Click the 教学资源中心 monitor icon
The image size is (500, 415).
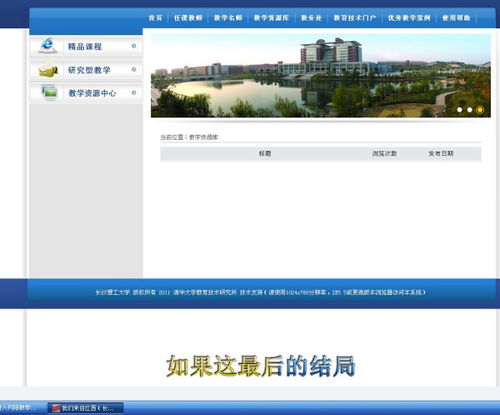[49, 92]
